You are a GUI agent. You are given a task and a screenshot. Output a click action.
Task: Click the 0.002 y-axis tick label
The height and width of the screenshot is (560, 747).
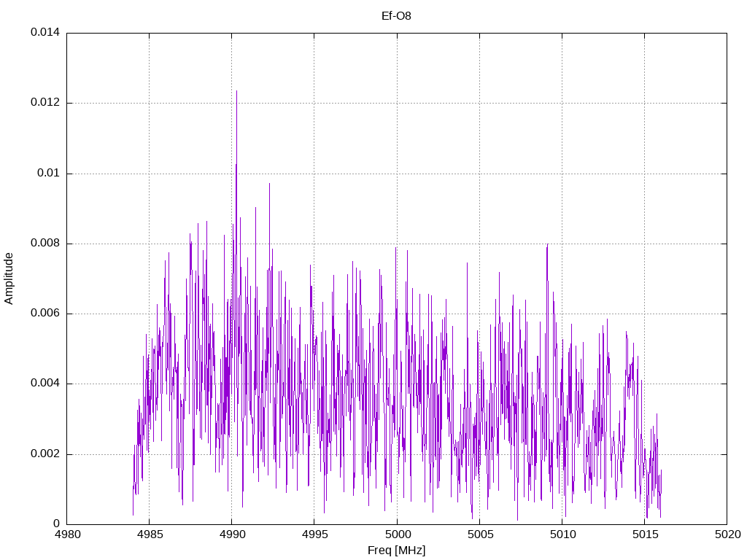click(x=45, y=454)
